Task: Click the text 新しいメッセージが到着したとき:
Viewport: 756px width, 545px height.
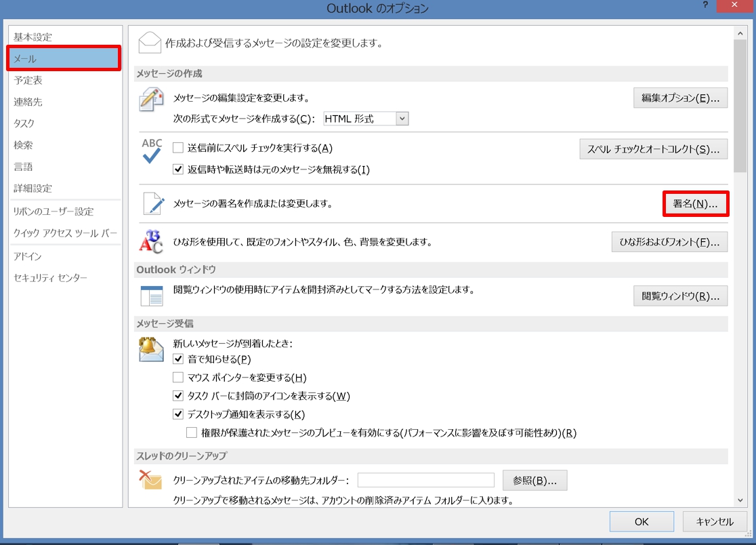Action: pos(233,344)
